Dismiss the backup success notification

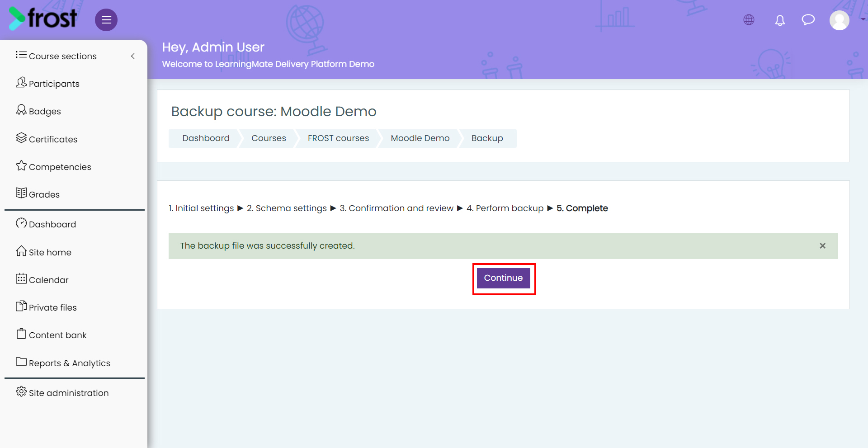(x=823, y=246)
